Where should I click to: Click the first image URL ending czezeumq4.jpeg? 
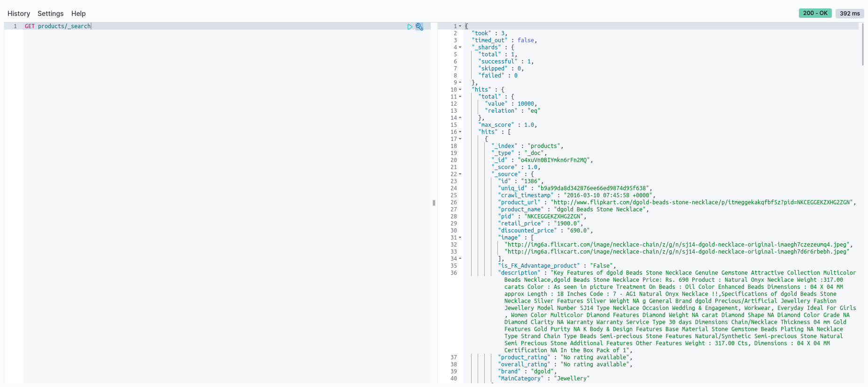click(677, 245)
